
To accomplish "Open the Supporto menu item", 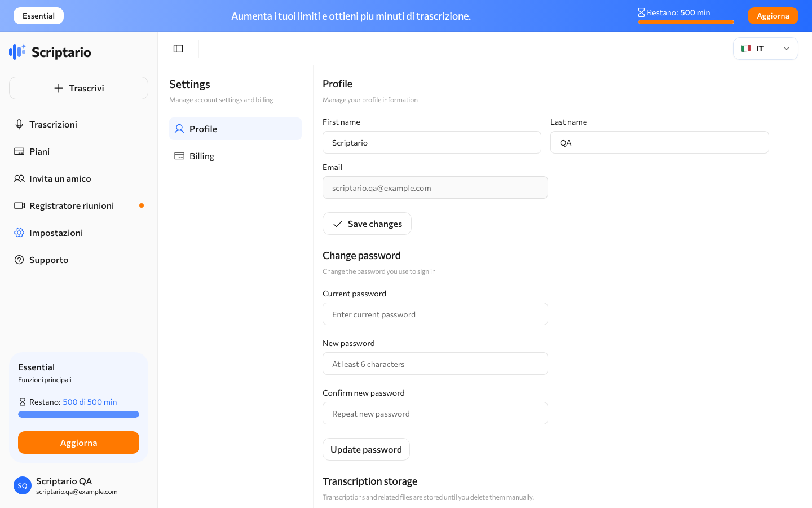I will coord(78,260).
